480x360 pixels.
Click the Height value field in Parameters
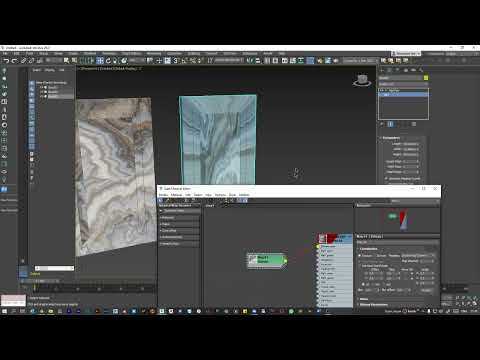tap(409, 155)
